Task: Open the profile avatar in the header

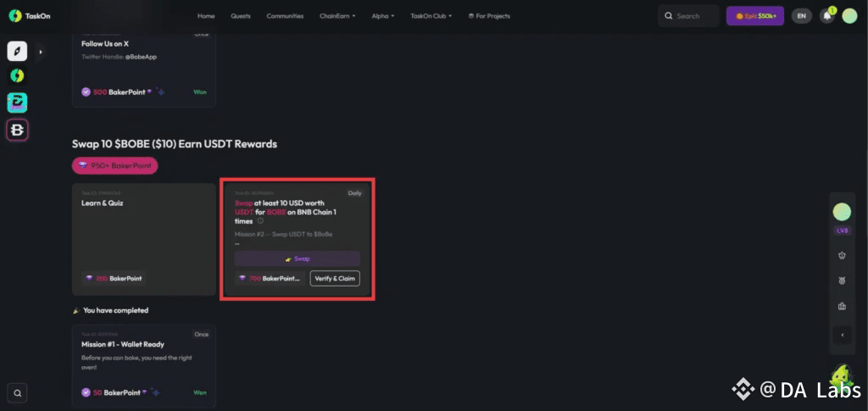Action: [849, 16]
